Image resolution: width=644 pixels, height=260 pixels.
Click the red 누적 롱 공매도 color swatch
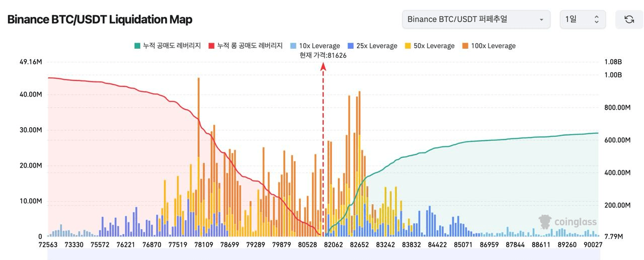pos(212,46)
